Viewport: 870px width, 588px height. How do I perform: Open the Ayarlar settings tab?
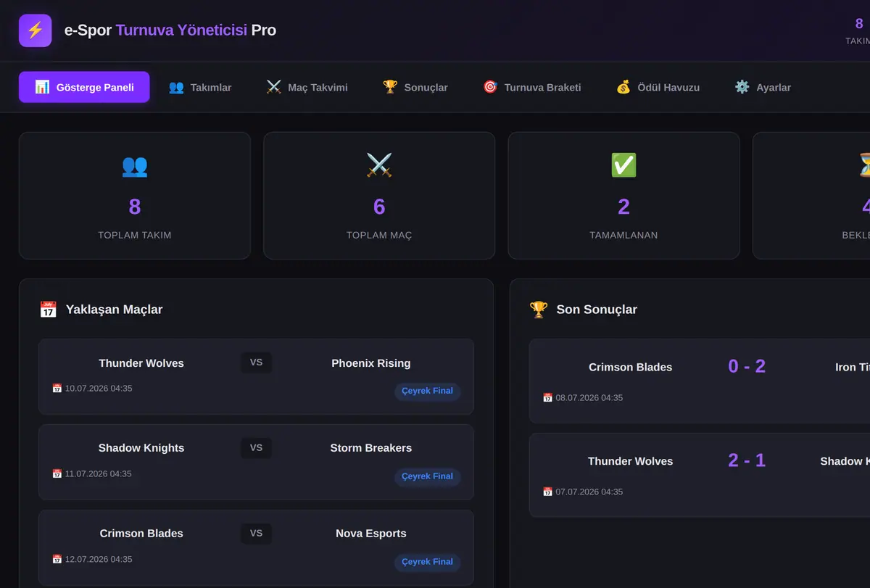pyautogui.click(x=763, y=87)
